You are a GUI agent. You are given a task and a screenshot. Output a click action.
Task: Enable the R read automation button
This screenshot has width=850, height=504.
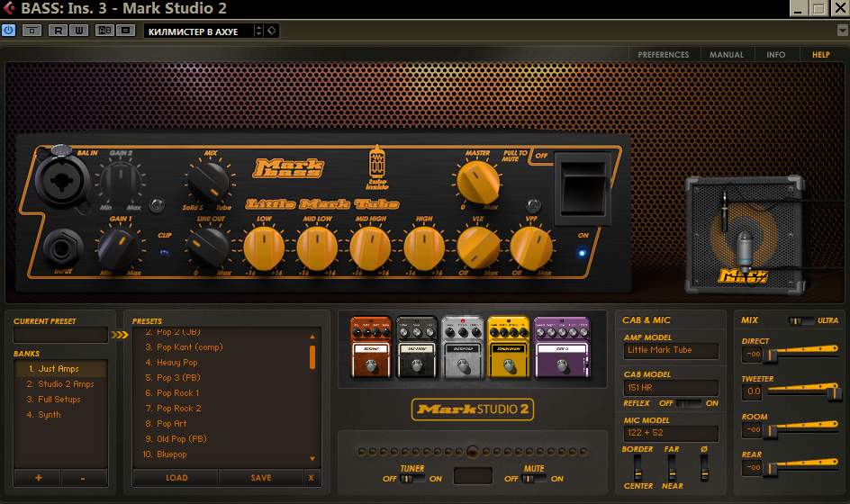(x=58, y=31)
